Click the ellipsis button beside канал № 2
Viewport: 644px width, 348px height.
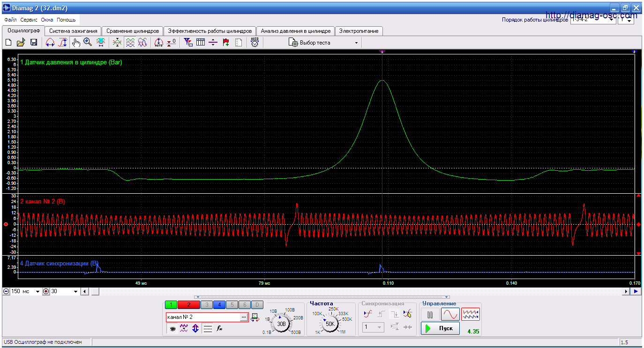[x=244, y=318]
